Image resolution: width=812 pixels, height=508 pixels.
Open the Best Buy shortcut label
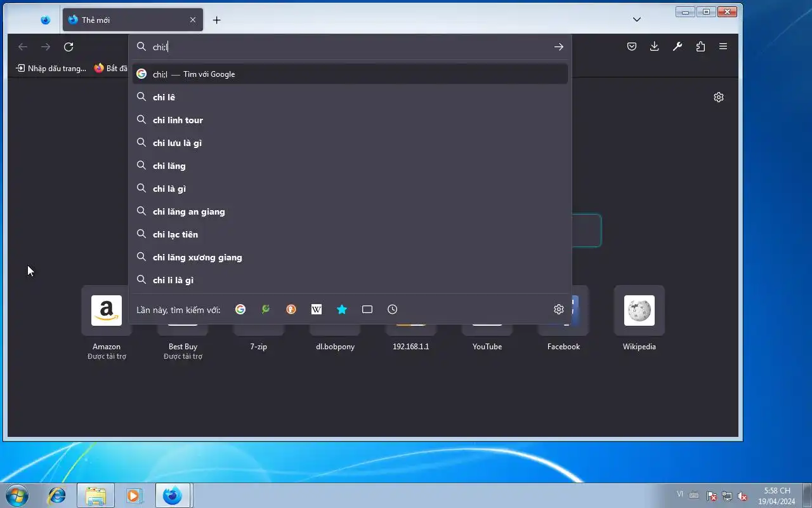click(x=183, y=347)
